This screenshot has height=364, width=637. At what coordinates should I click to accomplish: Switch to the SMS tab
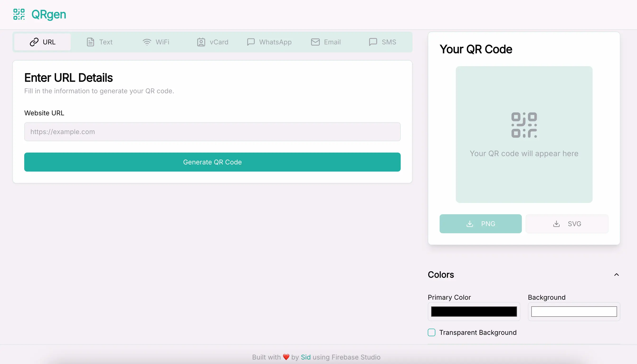pyautogui.click(x=383, y=42)
